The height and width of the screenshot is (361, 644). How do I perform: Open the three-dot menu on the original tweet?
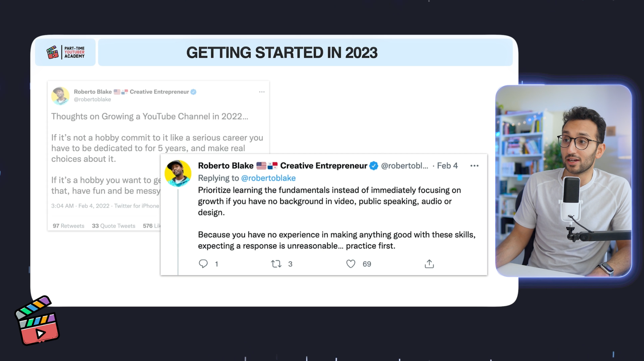point(262,92)
